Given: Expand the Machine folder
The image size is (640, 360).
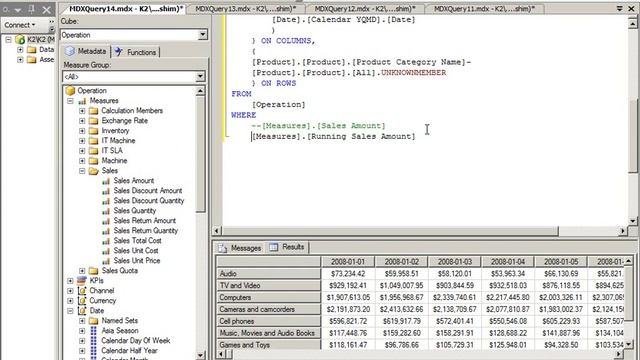Looking at the screenshot, I should click(82, 161).
